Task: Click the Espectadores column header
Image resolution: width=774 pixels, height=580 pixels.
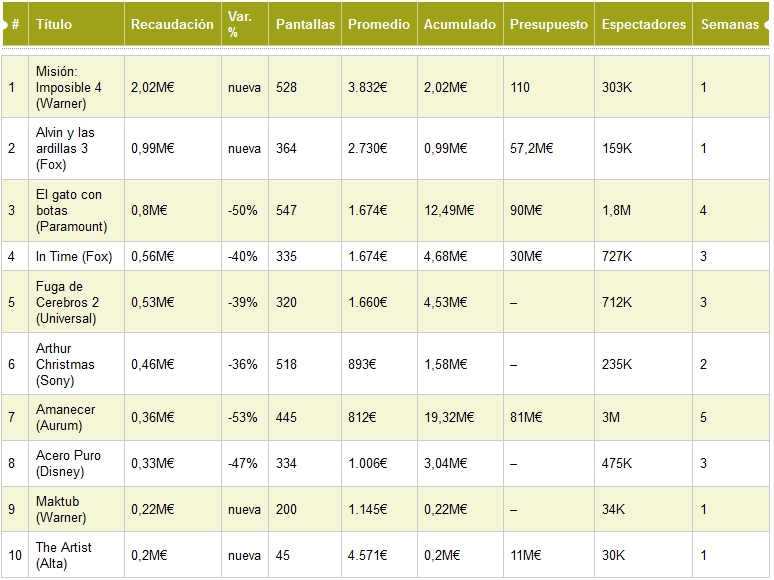Action: tap(643, 24)
